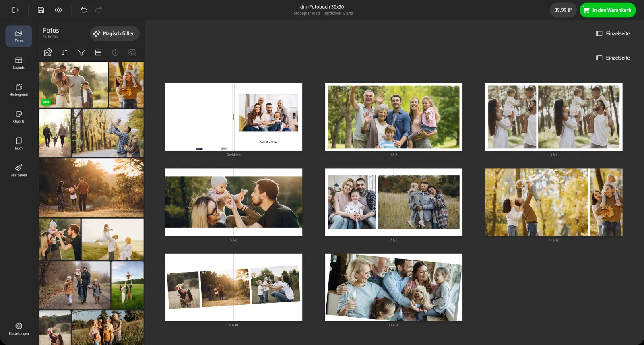Select photo of family walking on forest path
Image resolution: width=644 pixels, height=345 pixels.
tap(74, 285)
